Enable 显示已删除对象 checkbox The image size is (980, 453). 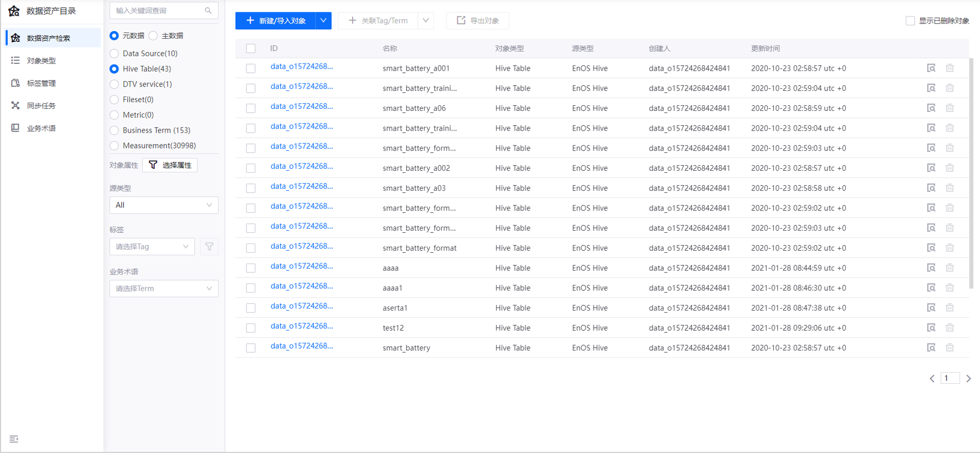(910, 21)
